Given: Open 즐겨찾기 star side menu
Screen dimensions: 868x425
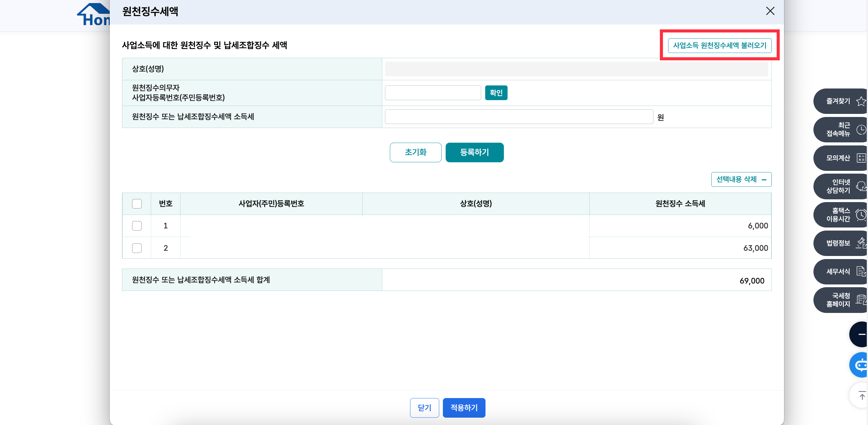Looking at the screenshot, I should pyautogui.click(x=840, y=101).
